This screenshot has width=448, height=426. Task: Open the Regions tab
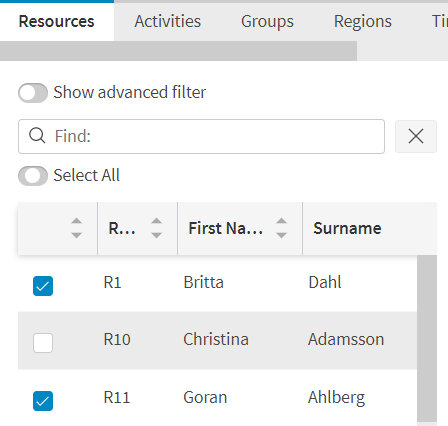tap(363, 22)
